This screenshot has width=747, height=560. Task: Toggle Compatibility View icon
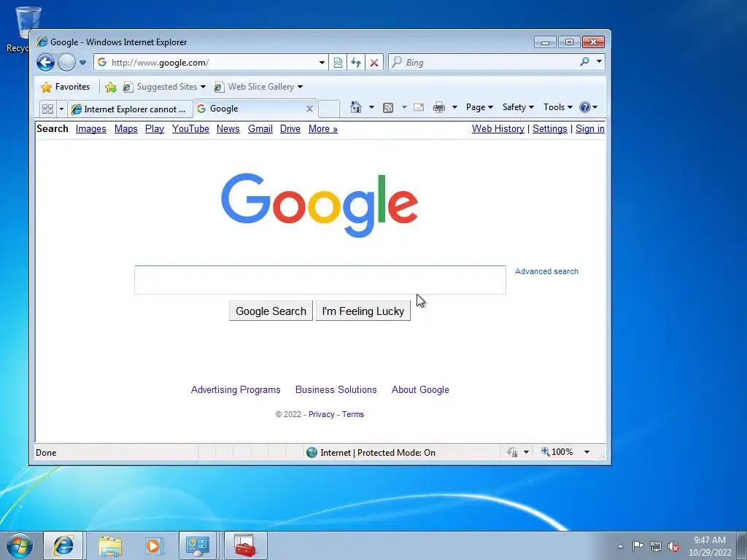click(x=338, y=63)
